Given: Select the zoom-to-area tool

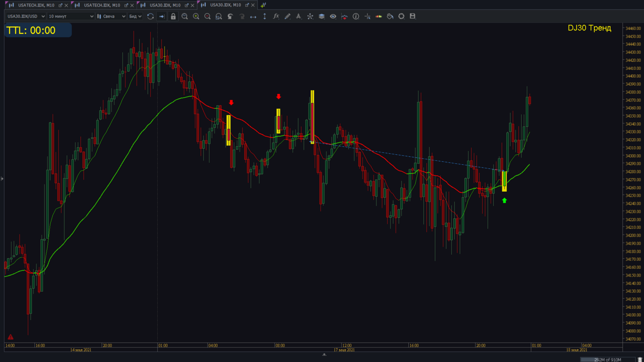Looking at the screenshot, I should 219,16.
